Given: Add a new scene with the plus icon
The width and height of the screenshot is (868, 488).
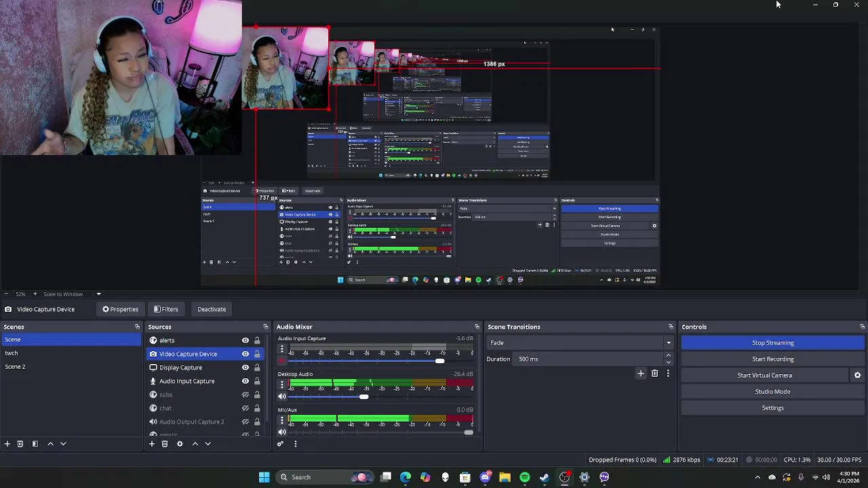Looking at the screenshot, I should pos(7,444).
